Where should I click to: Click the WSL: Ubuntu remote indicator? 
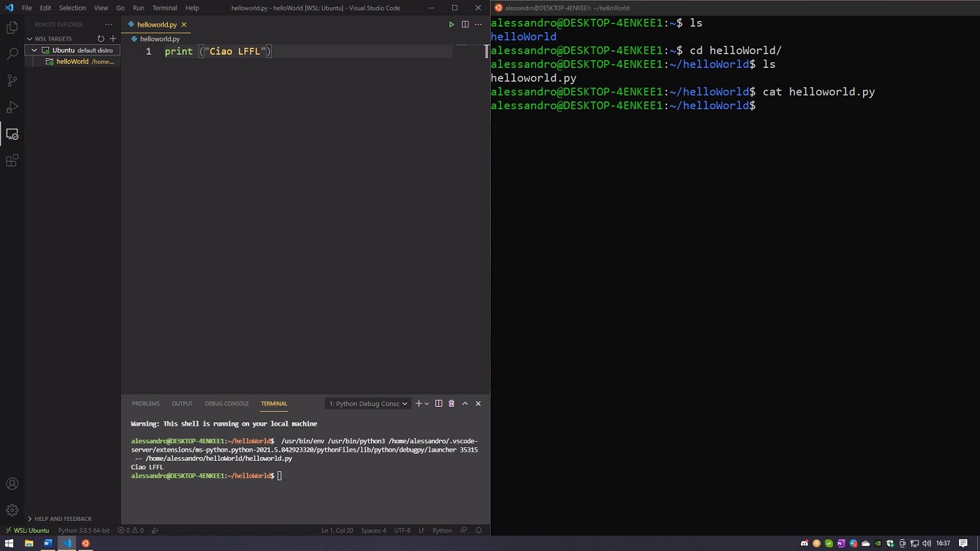(x=27, y=531)
